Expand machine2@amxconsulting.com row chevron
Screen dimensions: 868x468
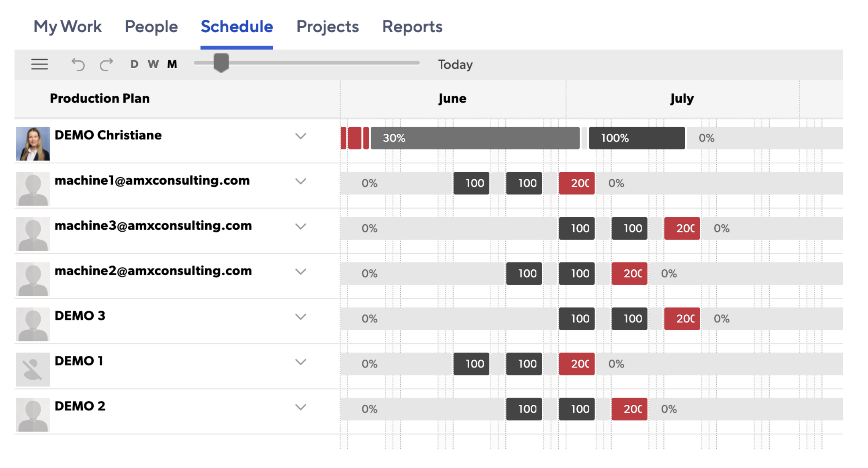pos(300,272)
